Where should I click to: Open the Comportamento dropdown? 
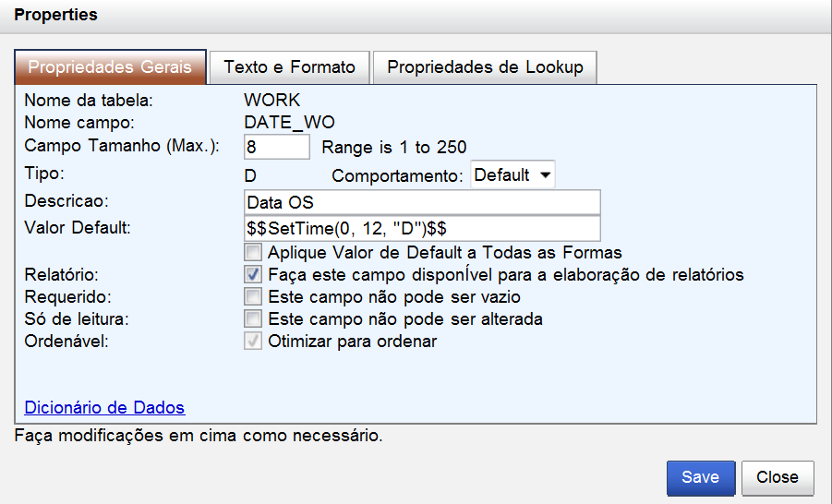pyautogui.click(x=512, y=174)
